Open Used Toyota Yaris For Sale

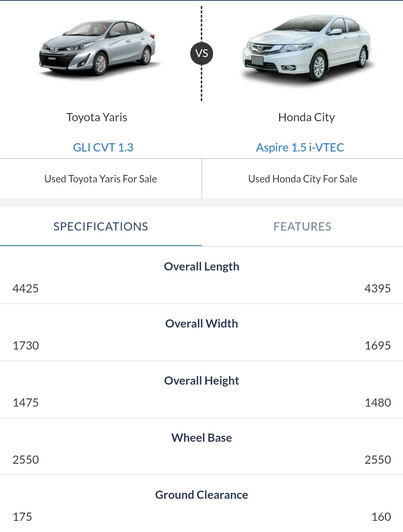tap(101, 179)
